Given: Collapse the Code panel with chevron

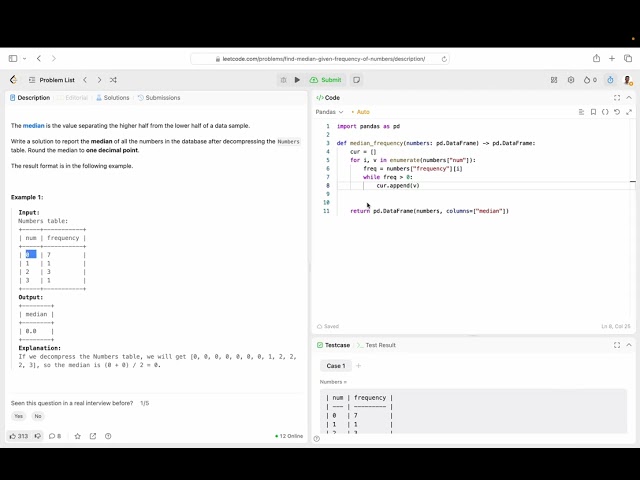Looking at the screenshot, I should click(628, 98).
